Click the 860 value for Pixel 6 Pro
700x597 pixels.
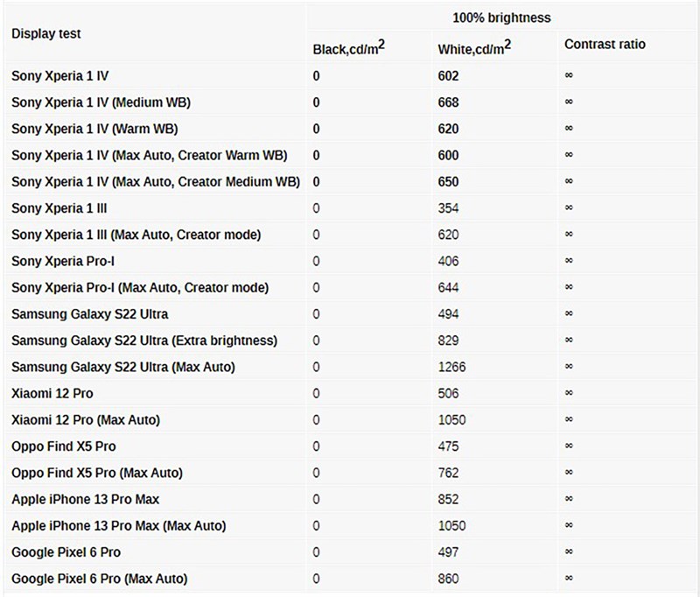point(448,579)
